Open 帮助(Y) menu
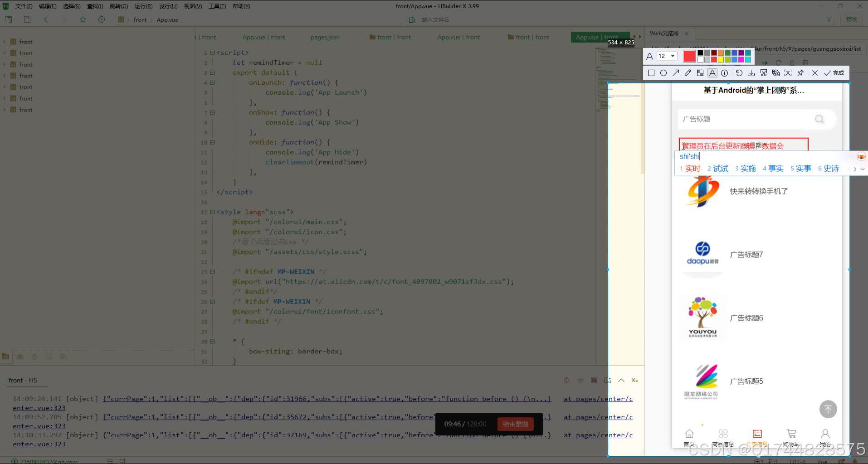This screenshot has height=464, width=868. [x=241, y=6]
